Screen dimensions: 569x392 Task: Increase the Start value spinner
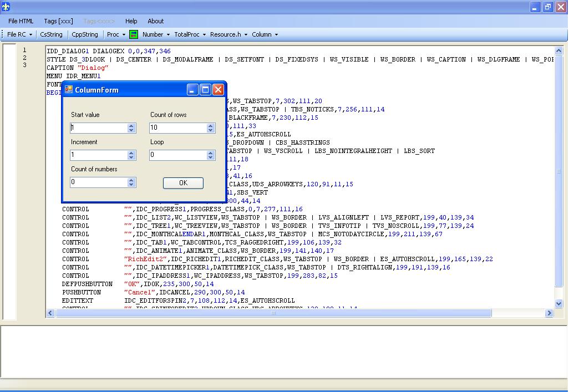[131, 125]
